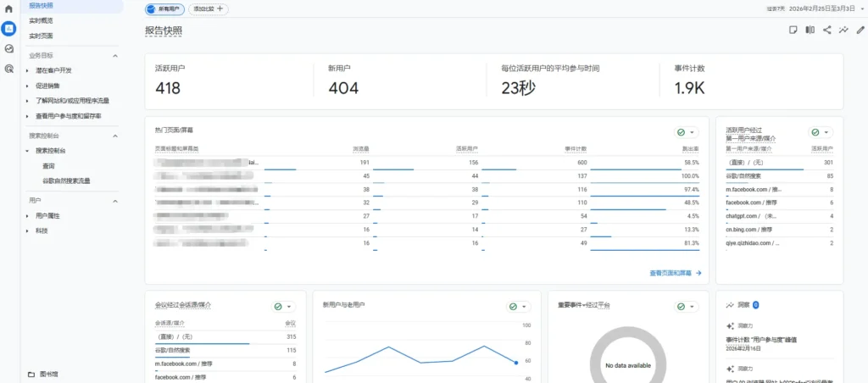Click the 浏览量 column header
This screenshot has width=868, height=383.
(361, 149)
